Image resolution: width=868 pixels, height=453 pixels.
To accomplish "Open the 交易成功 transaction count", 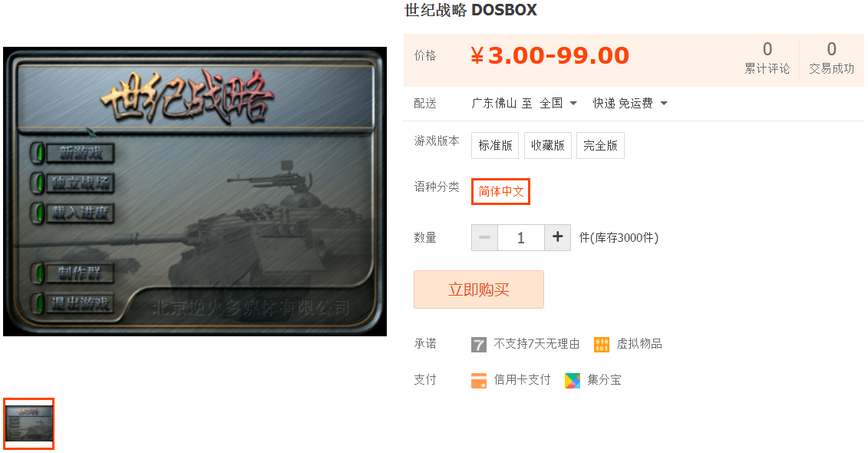I will (x=831, y=58).
